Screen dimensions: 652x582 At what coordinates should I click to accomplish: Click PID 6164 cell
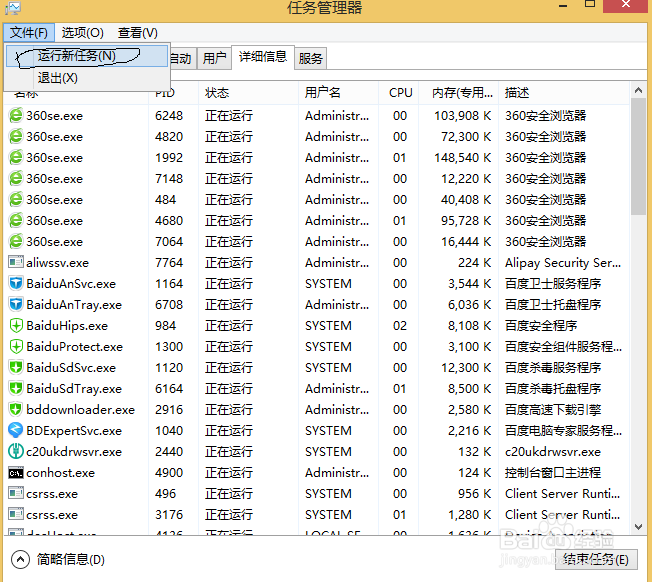[x=169, y=389]
